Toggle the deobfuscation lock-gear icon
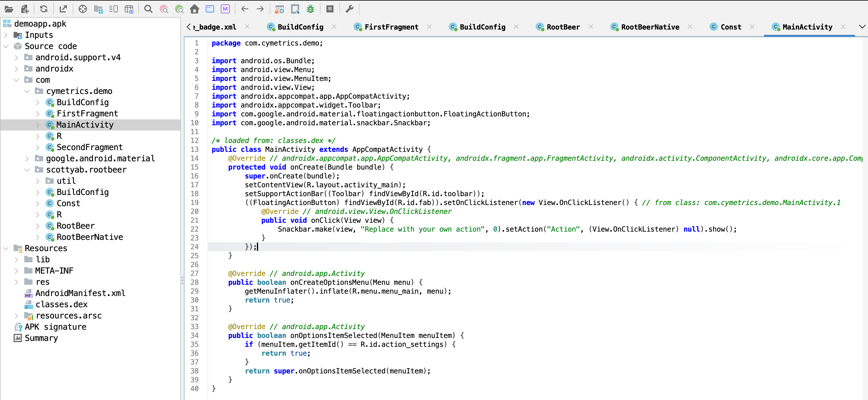This screenshot has height=400, width=868. [280, 9]
